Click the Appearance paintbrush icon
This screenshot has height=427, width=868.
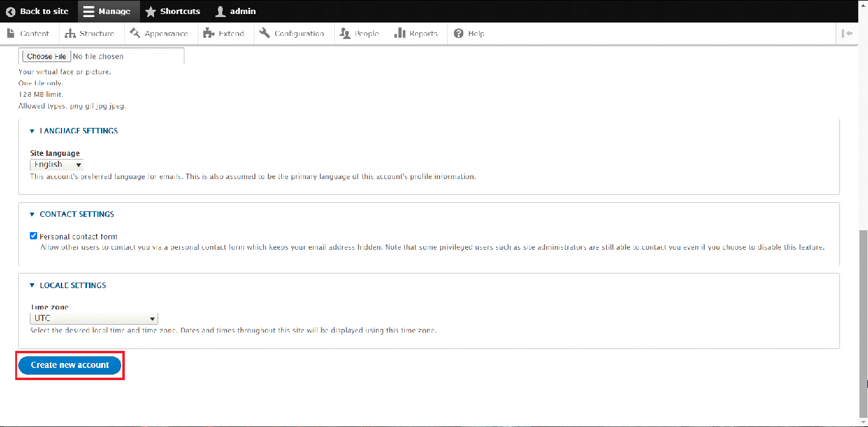point(135,34)
